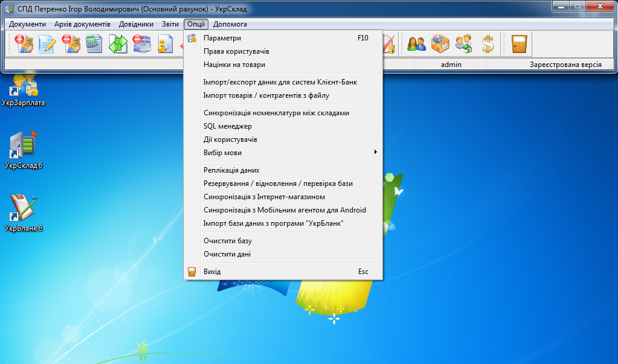This screenshot has width=618, height=364.
Task: Click Очистити базу in the menu
Action: (228, 241)
